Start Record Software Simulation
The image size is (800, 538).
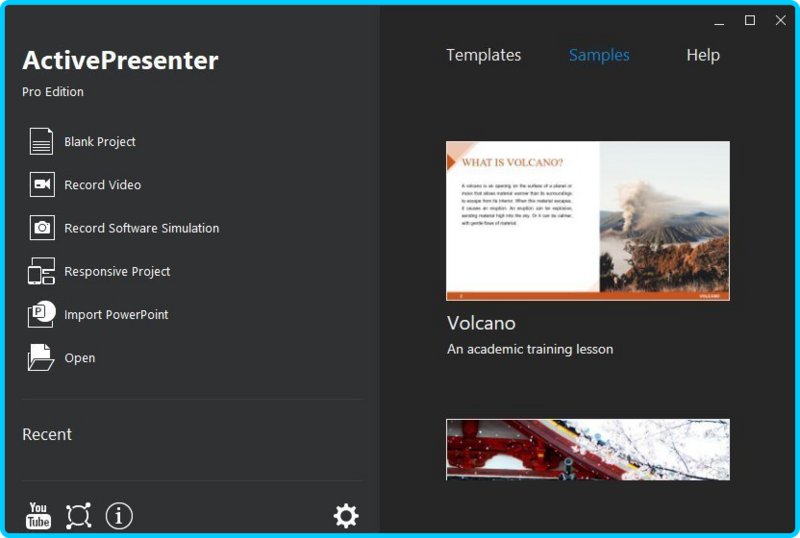[x=141, y=228]
